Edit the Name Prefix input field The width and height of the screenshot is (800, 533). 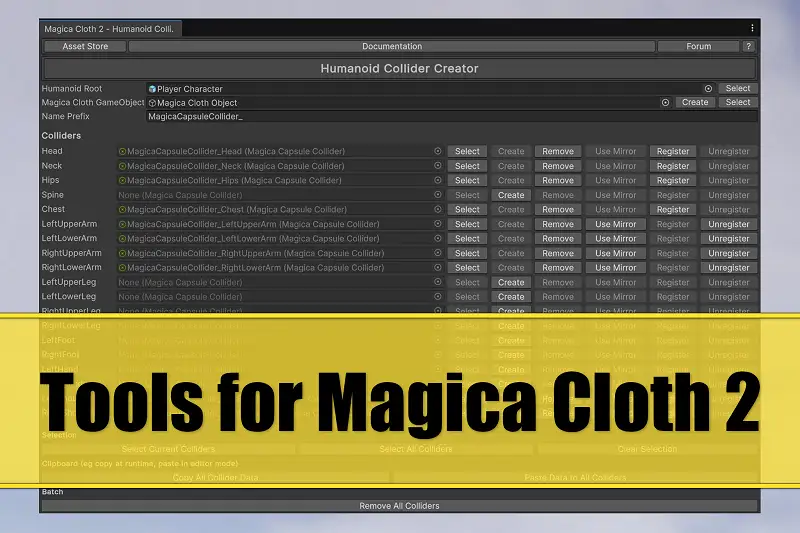tap(452, 117)
